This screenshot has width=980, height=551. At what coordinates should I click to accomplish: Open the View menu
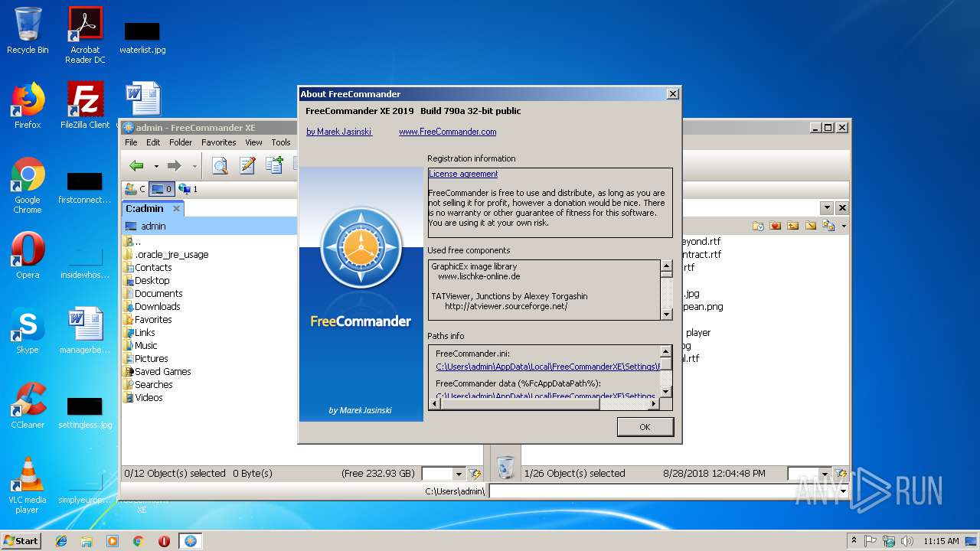click(253, 142)
